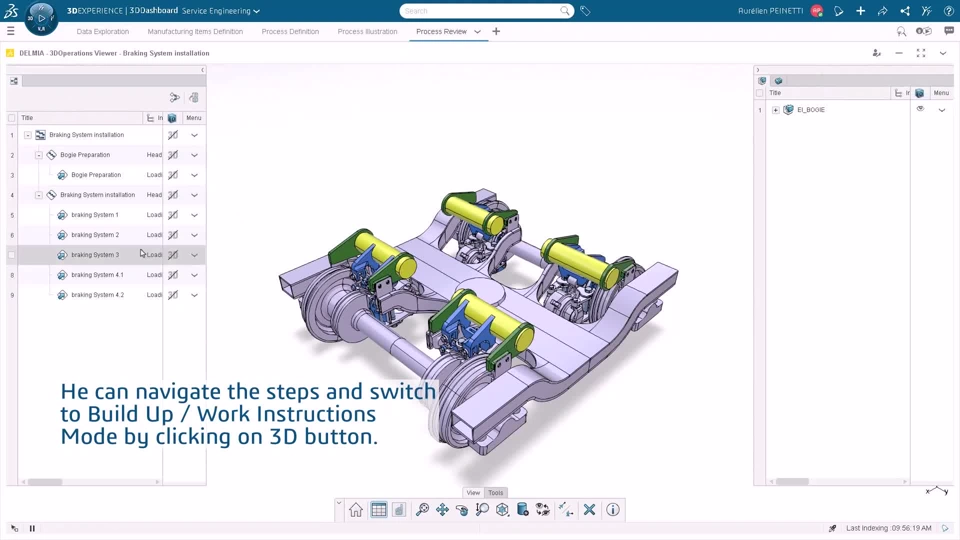Click the database cylinder icon in the toolbar
960x540 pixels.
522,509
